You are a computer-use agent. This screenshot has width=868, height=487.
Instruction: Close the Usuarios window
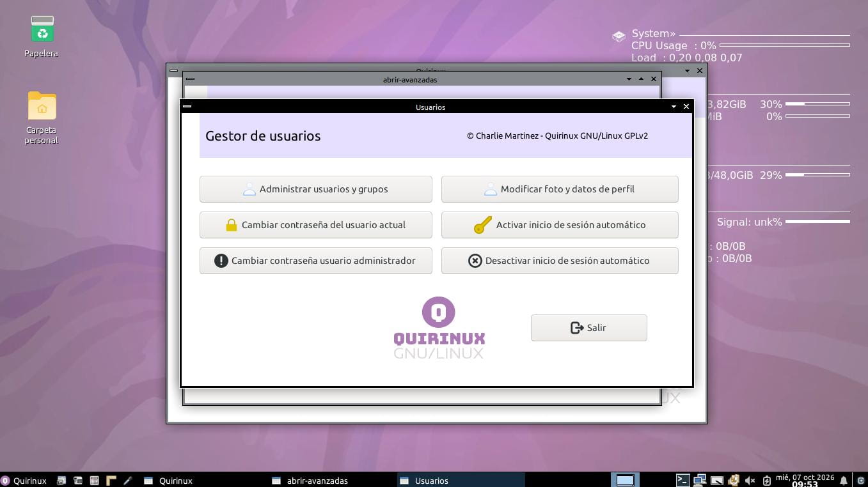point(686,107)
